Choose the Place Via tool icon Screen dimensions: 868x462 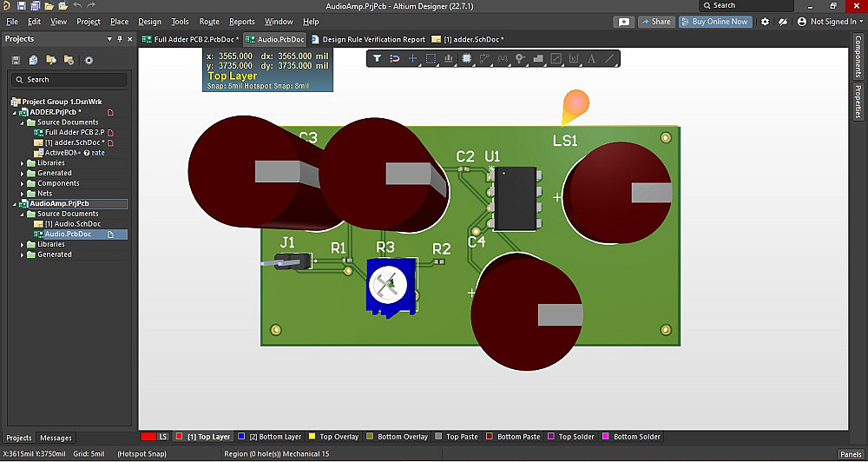(x=520, y=58)
